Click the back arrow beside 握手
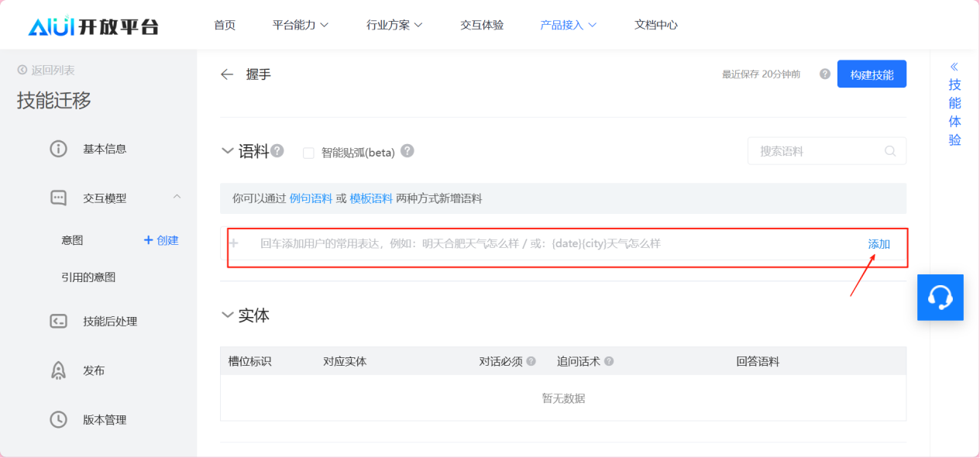Image resolution: width=980 pixels, height=458 pixels. pyautogui.click(x=227, y=74)
